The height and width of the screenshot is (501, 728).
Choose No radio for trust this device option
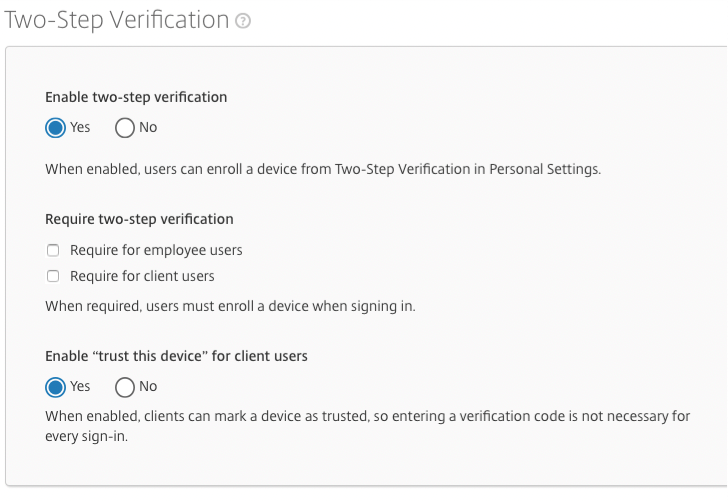[124, 387]
